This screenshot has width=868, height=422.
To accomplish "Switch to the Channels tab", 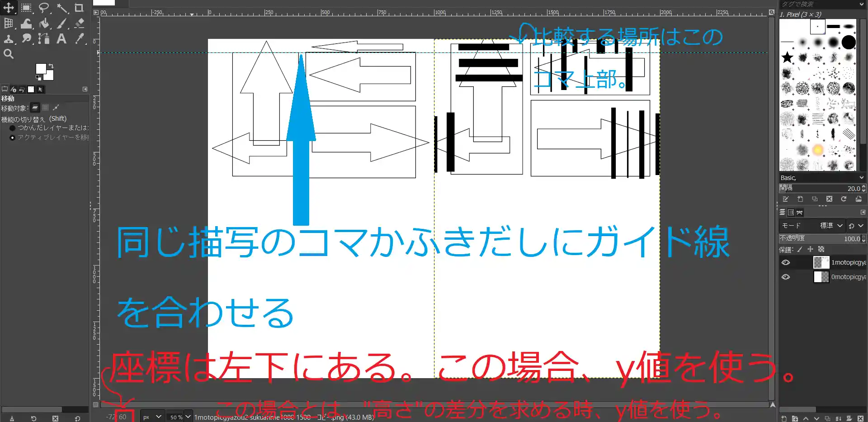I will click(791, 213).
